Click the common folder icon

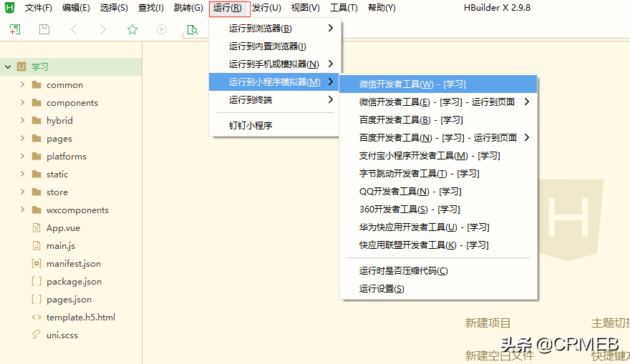(x=37, y=84)
